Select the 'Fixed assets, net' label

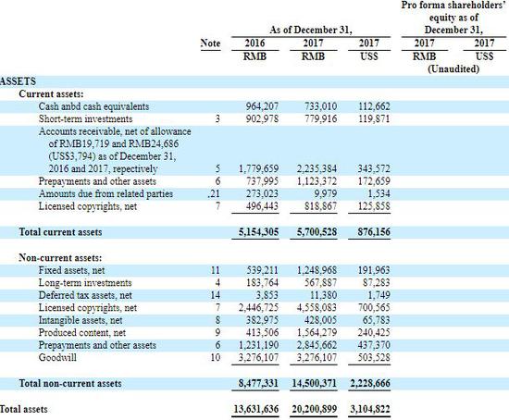click(71, 270)
